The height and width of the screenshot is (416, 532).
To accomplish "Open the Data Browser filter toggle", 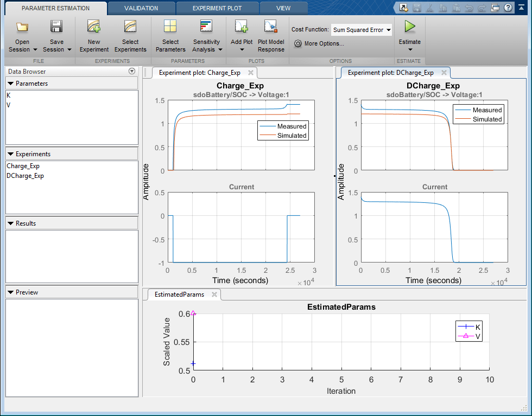I will (132, 71).
